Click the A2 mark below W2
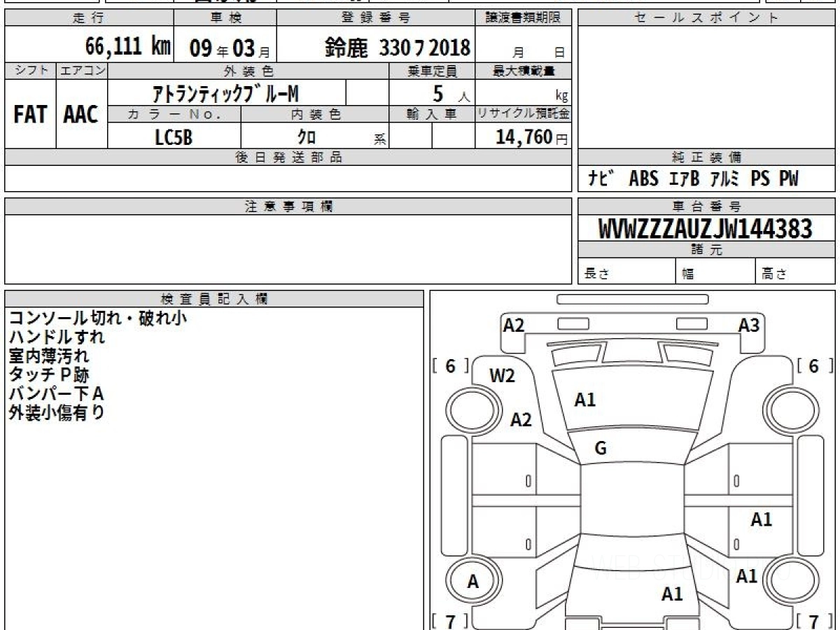This screenshot has height=630, width=840. 521,420
